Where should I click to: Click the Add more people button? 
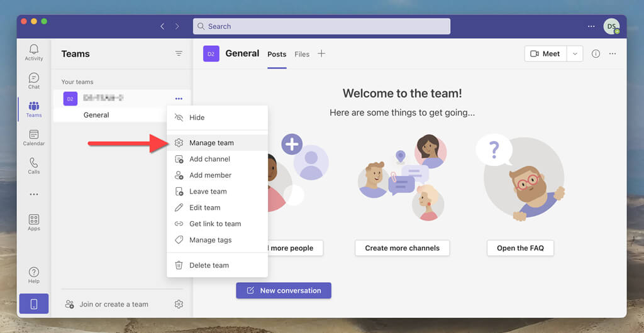[x=296, y=248]
